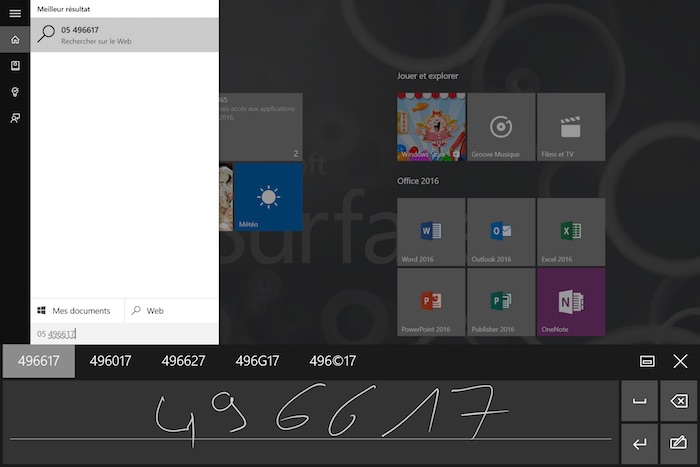Screen dimensions: 700x467
Task: Click the Office 2016 group heading
Action: click(418, 181)
